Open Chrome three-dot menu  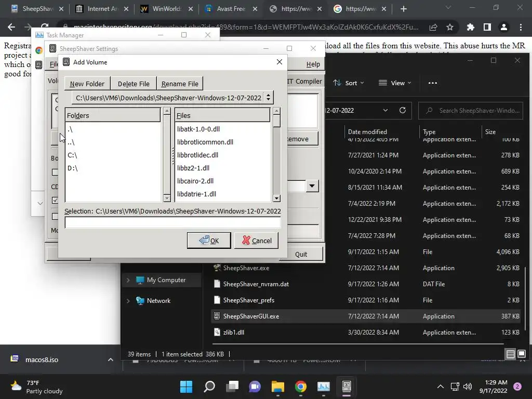point(521,27)
